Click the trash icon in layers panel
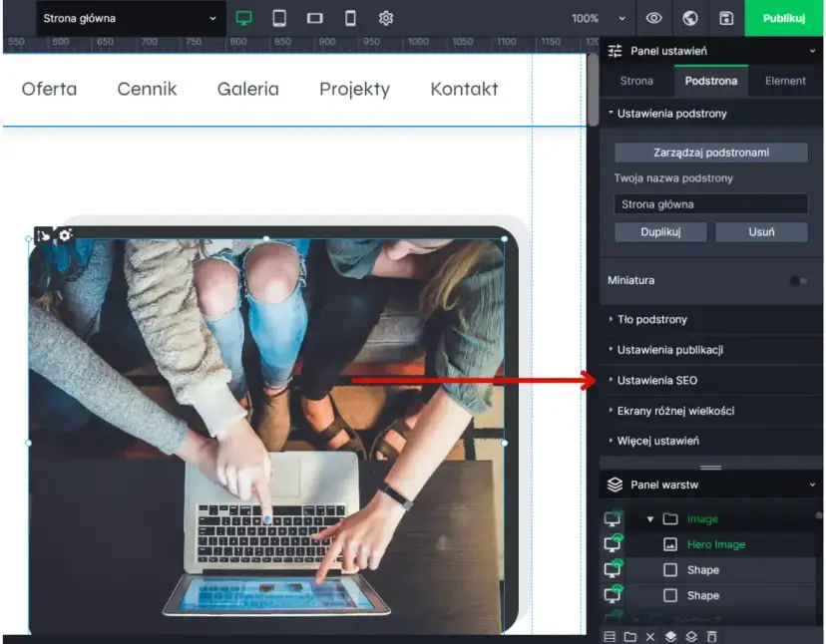The width and height of the screenshot is (826, 644). tap(712, 636)
